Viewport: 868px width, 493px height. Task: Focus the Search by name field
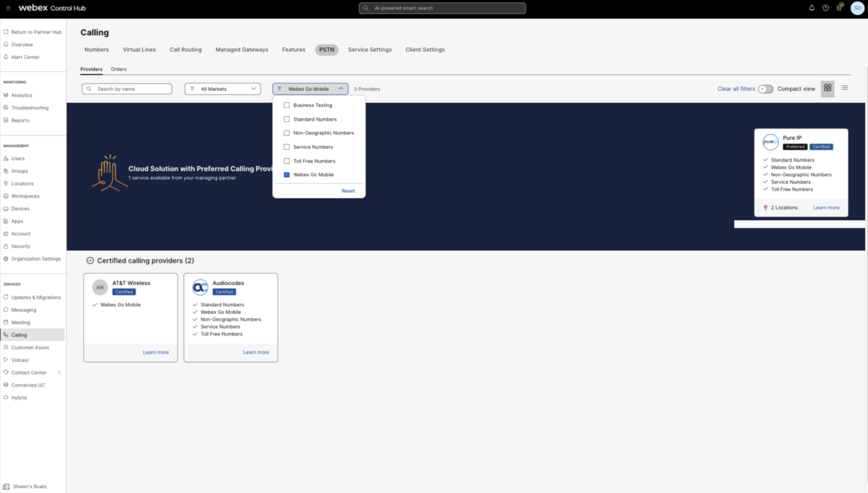127,89
